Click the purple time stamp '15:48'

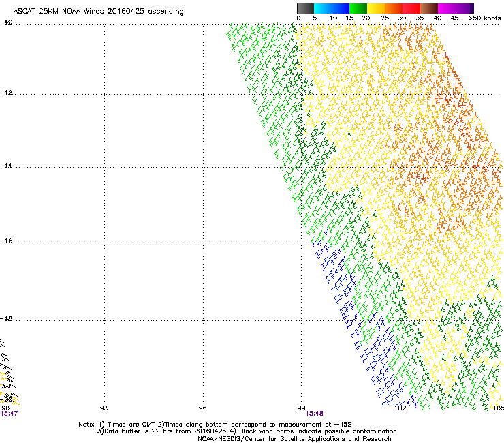point(314,414)
